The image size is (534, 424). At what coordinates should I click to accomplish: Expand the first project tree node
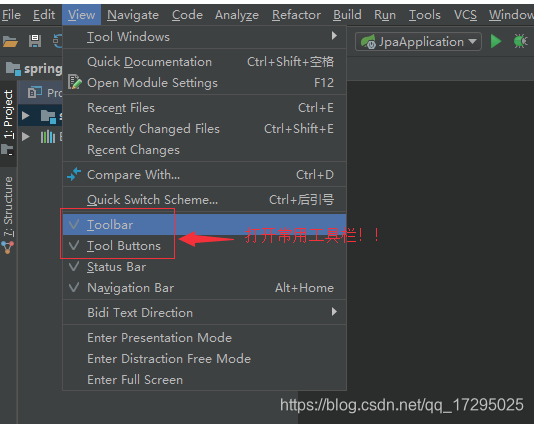coord(26,116)
